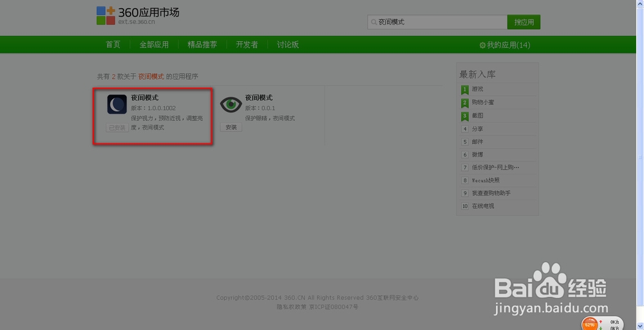Click version text 版本：1.0.0.1002
This screenshot has height=330, width=644.
153,108
